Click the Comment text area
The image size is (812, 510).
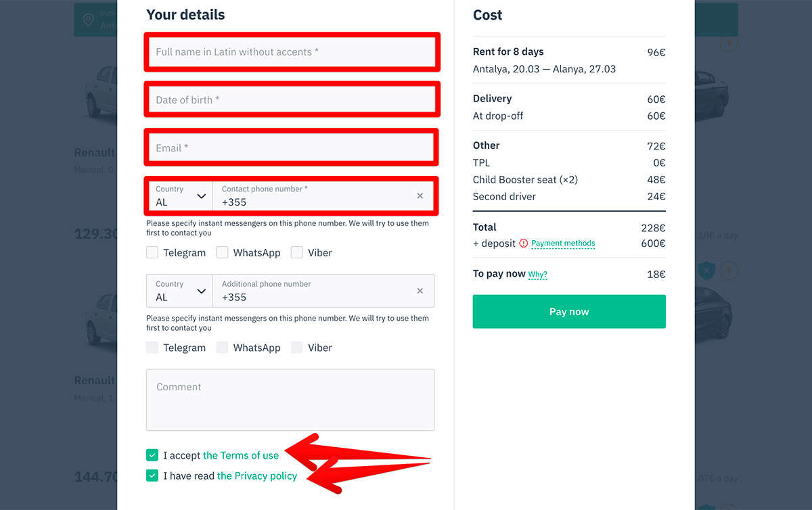point(290,400)
